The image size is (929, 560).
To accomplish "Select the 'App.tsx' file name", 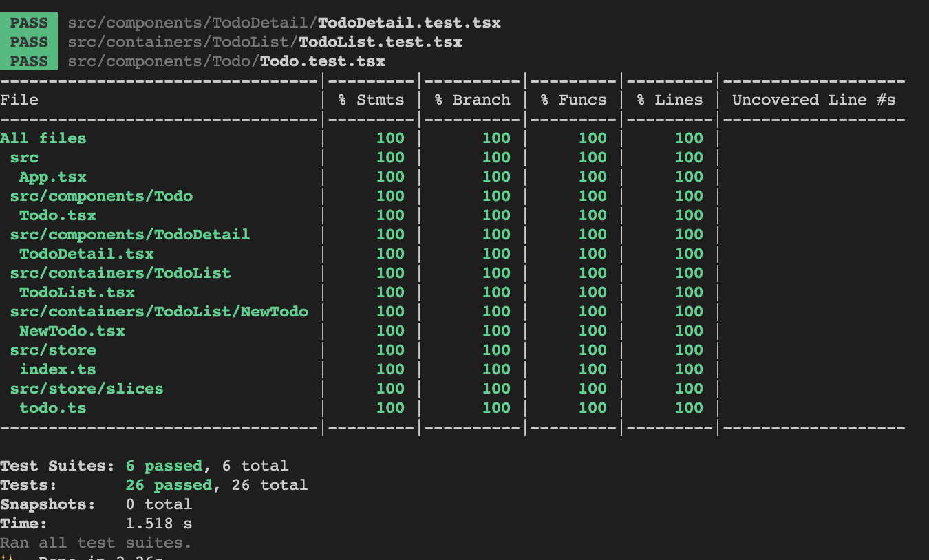I will [53, 177].
